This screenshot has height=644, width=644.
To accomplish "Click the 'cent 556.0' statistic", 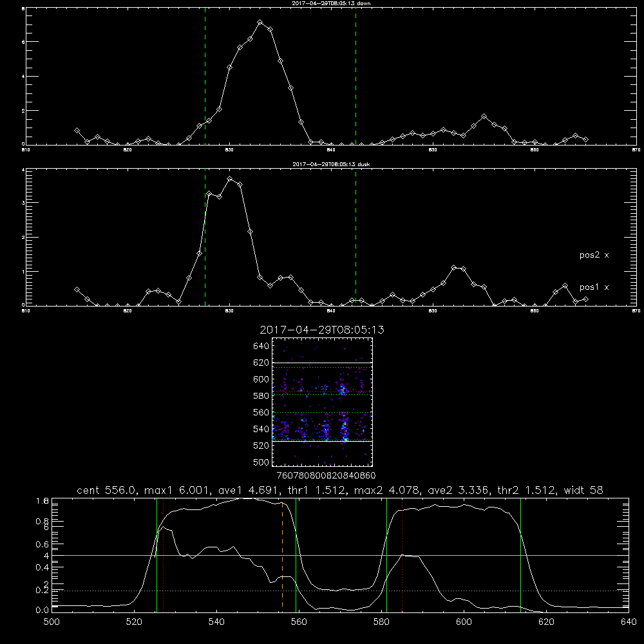I will [106, 490].
